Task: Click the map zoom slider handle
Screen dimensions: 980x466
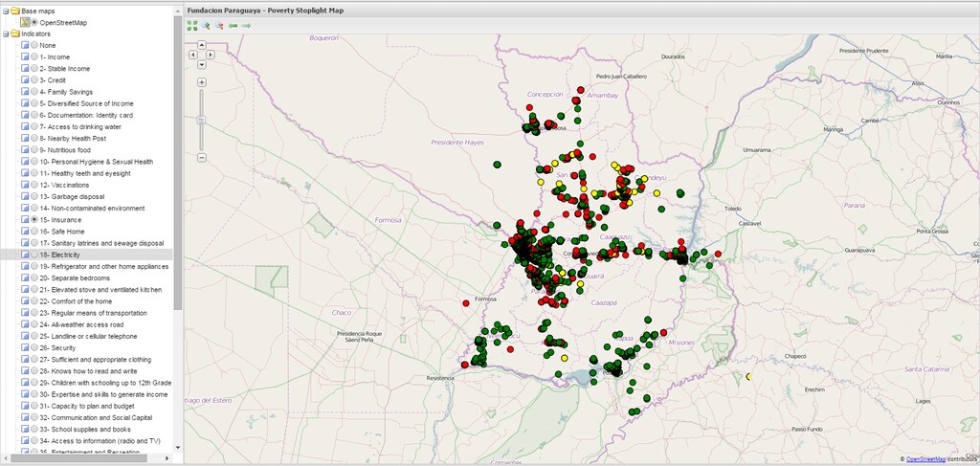Action: 202,120
